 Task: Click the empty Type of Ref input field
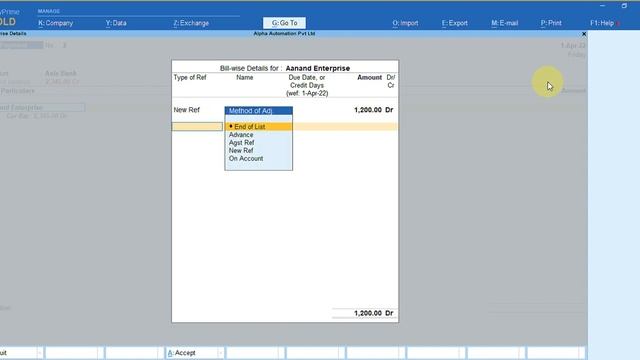(x=197, y=127)
